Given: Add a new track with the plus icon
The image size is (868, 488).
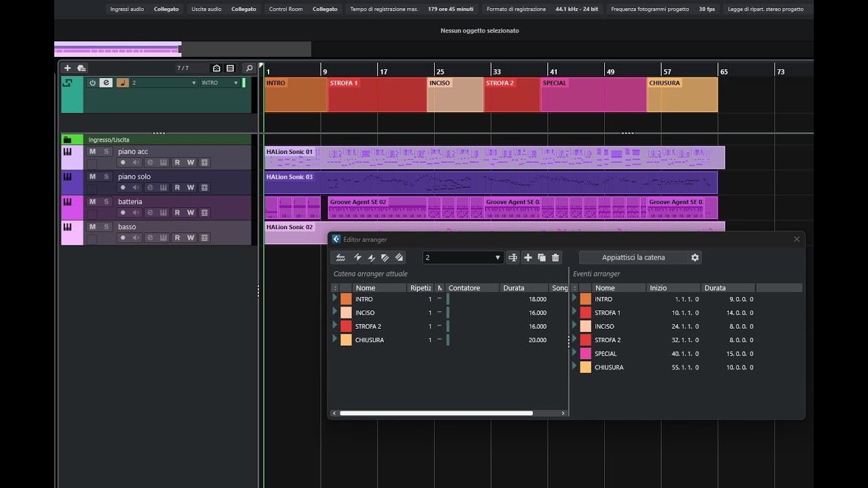Looking at the screenshot, I should pyautogui.click(x=67, y=68).
